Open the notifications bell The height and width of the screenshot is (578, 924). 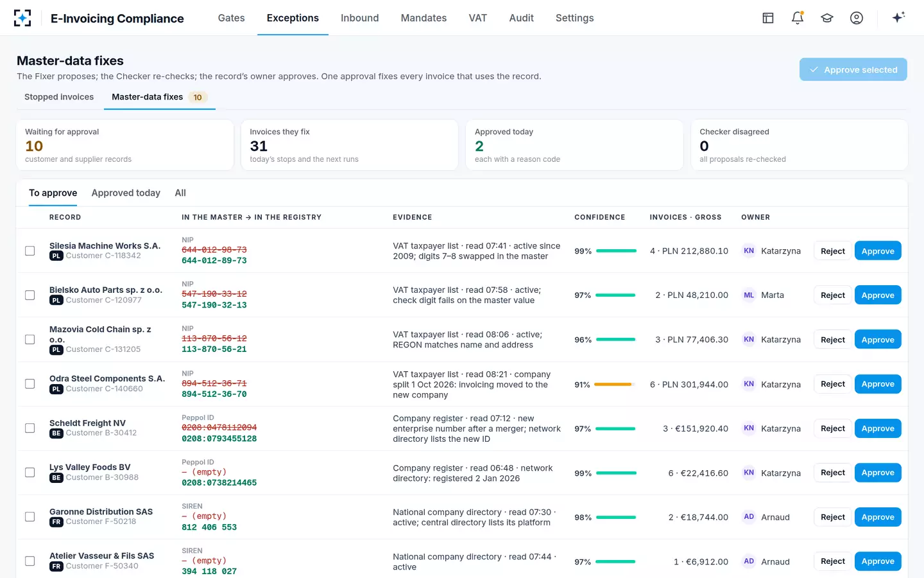pyautogui.click(x=798, y=18)
